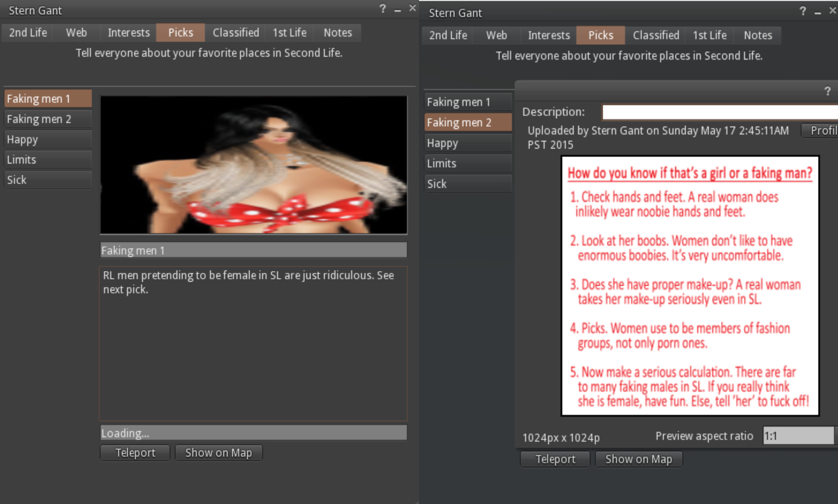
Task: Select 'Sick' pick in right window
Action: (468, 183)
